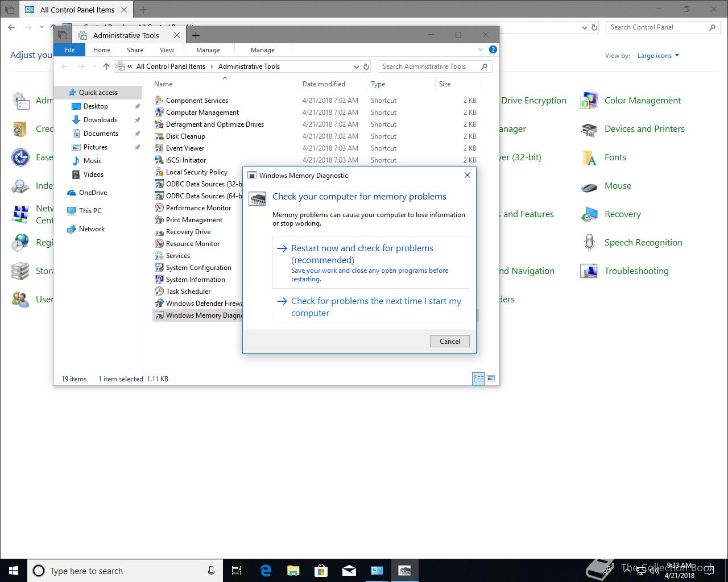This screenshot has height=582, width=728.
Task: Choose Check for problems next time I start
Action: click(372, 307)
